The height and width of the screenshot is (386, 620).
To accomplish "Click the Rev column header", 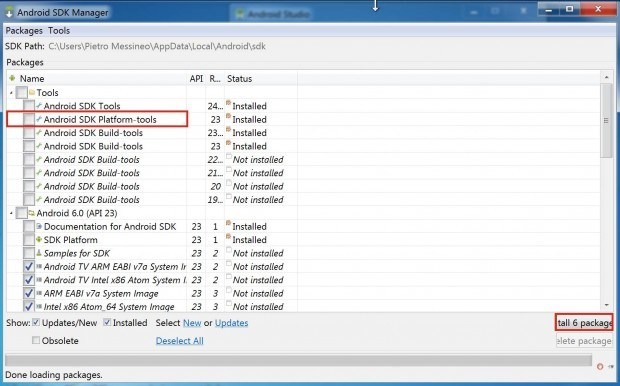I will coord(215,78).
